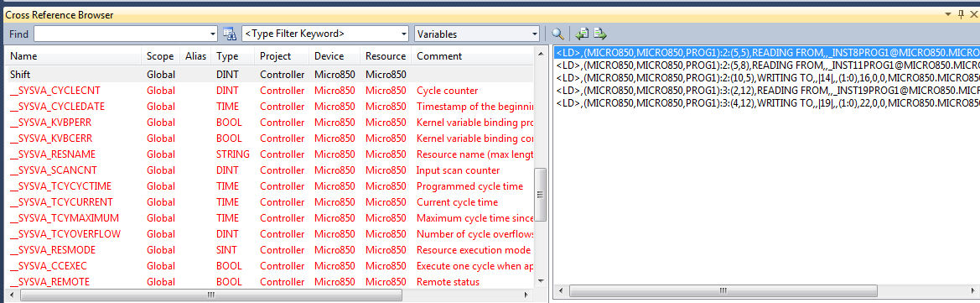Click the search magnifier icon in toolbar
Viewport: 980px width, 303px height.
tap(557, 34)
